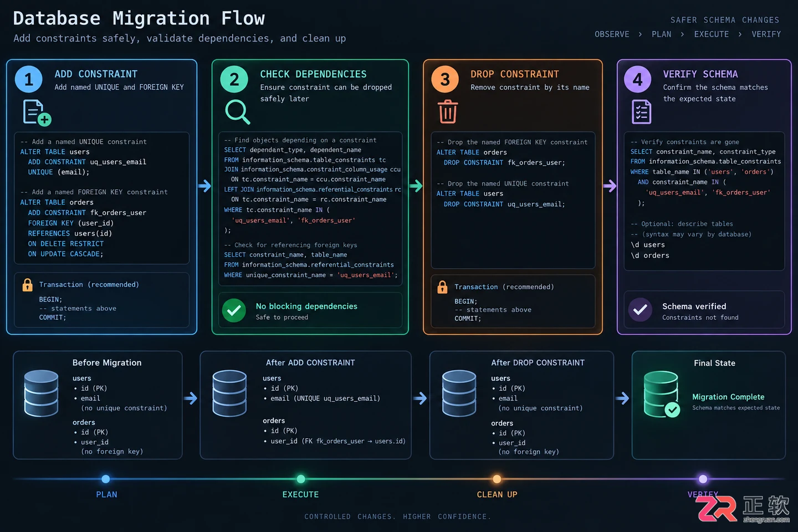
Task: Click the lock icon in the DROP CONSTRAINT transaction box
Action: [x=442, y=287]
